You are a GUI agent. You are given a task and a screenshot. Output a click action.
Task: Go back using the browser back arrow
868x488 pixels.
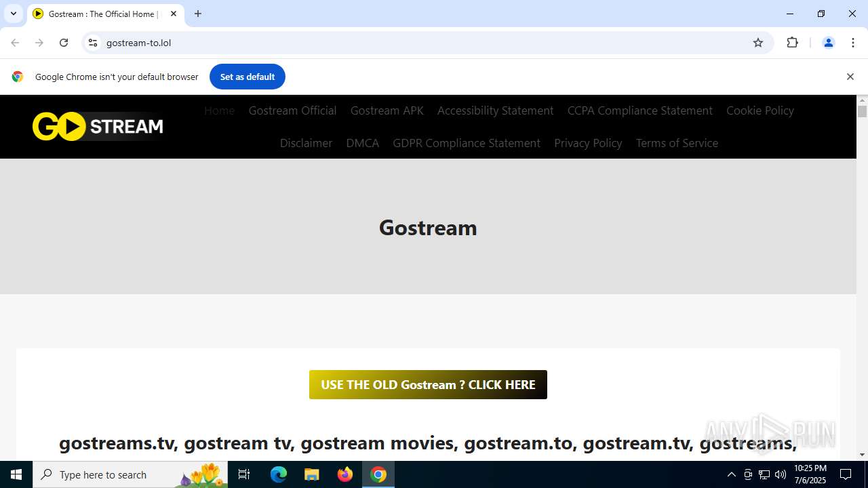[x=15, y=43]
